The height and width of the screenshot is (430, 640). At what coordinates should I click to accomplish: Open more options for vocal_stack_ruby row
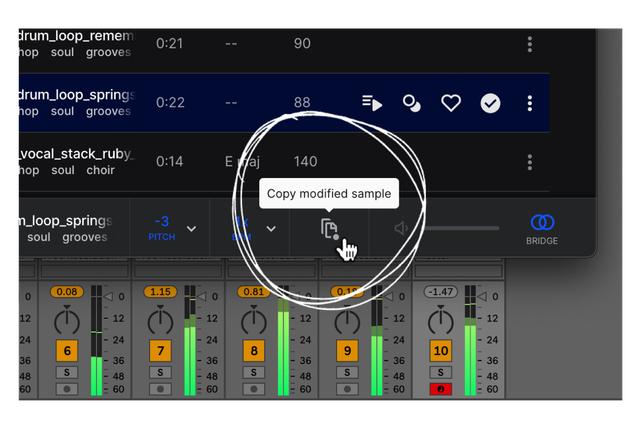coord(529,162)
